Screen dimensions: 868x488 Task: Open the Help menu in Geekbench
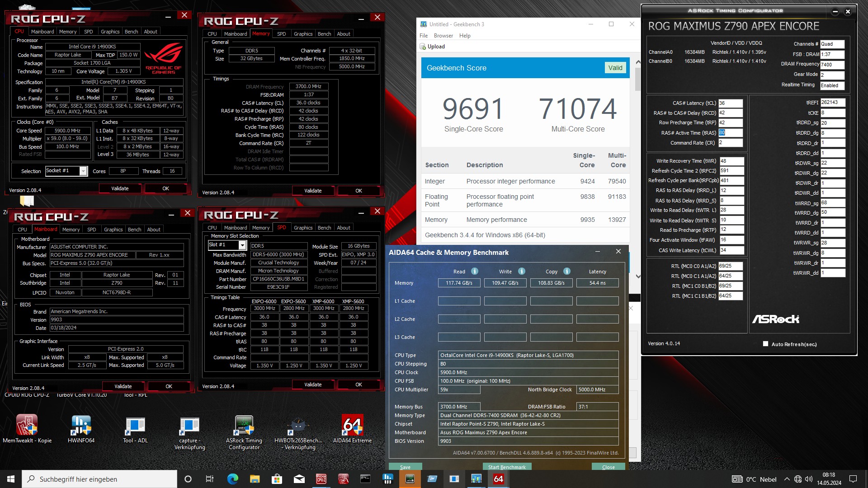pyautogui.click(x=465, y=36)
